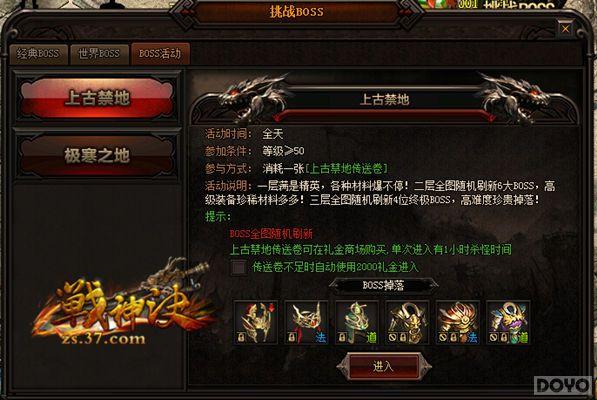
Task: Click the DOYO watermark logo
Action: point(563,386)
